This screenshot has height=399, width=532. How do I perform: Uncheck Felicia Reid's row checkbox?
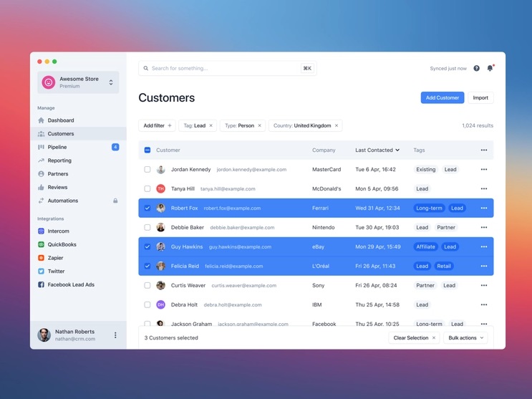point(147,266)
